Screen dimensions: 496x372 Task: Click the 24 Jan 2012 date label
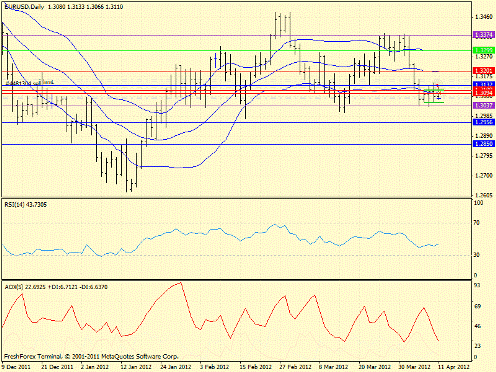[x=176, y=367]
